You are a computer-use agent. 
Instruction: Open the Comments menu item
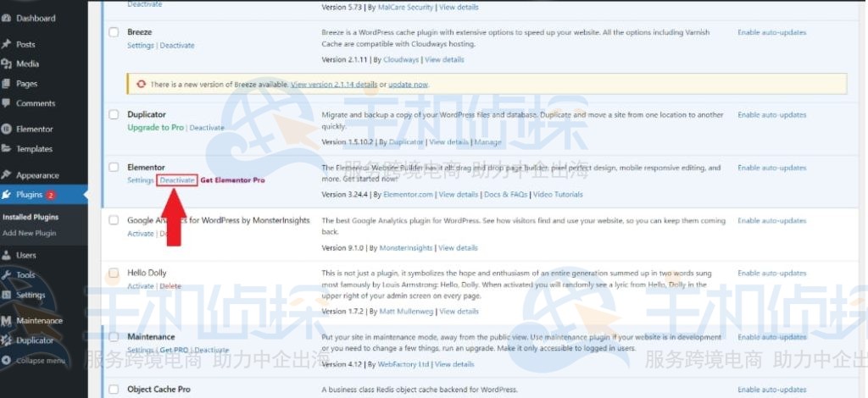[36, 103]
